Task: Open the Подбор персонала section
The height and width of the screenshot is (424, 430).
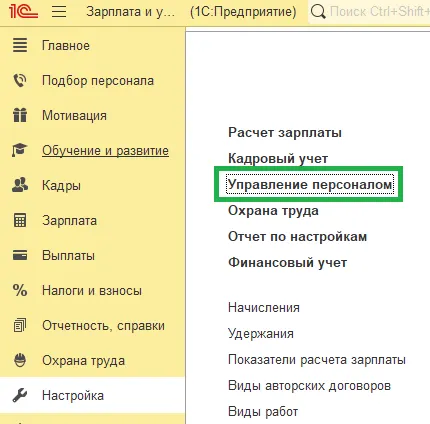Action: (x=98, y=81)
